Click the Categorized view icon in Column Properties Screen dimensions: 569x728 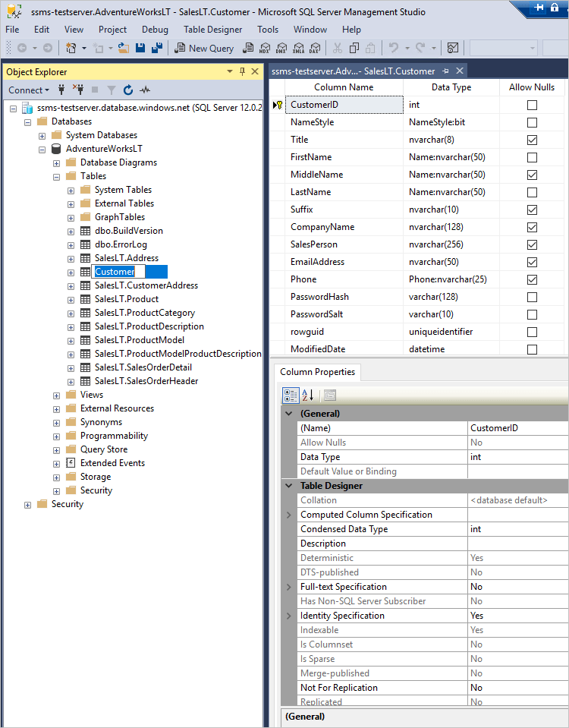pos(291,395)
